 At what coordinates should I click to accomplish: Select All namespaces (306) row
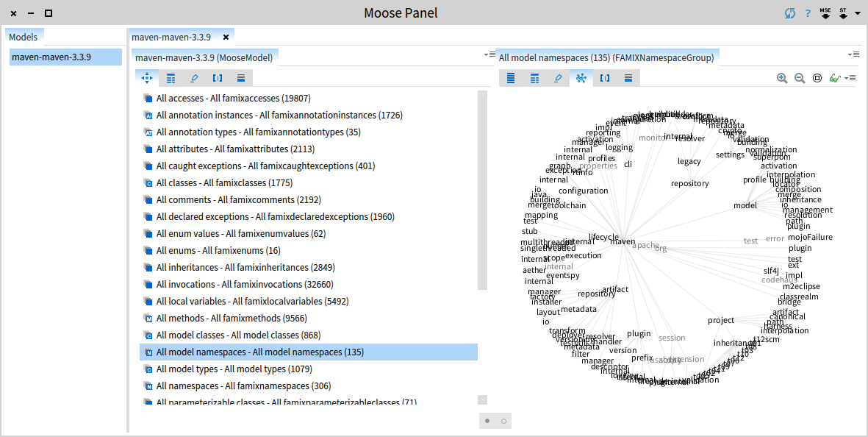[x=309, y=386]
